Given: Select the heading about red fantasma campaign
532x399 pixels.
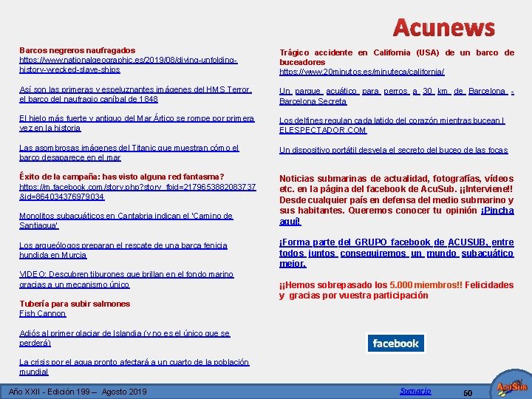Looking at the screenshot, I should [x=122, y=177].
